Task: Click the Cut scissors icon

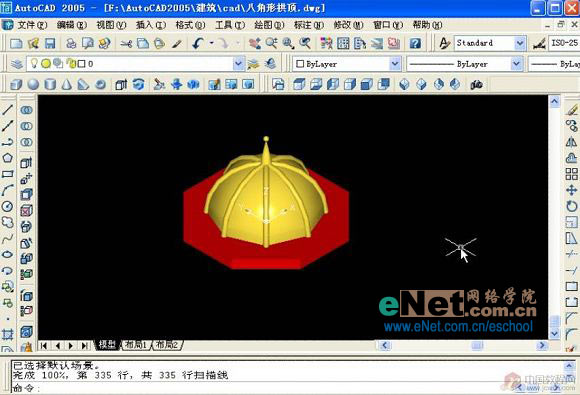Action: [126, 44]
